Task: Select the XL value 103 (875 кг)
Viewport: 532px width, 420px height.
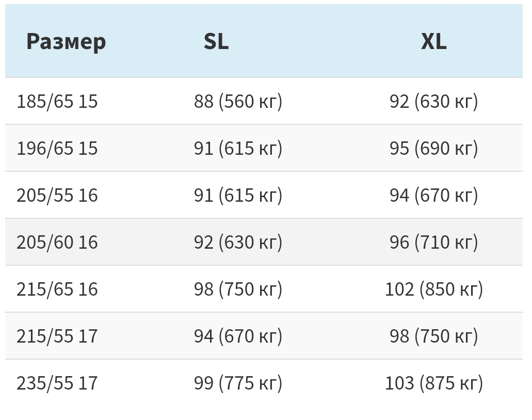Action: point(433,383)
